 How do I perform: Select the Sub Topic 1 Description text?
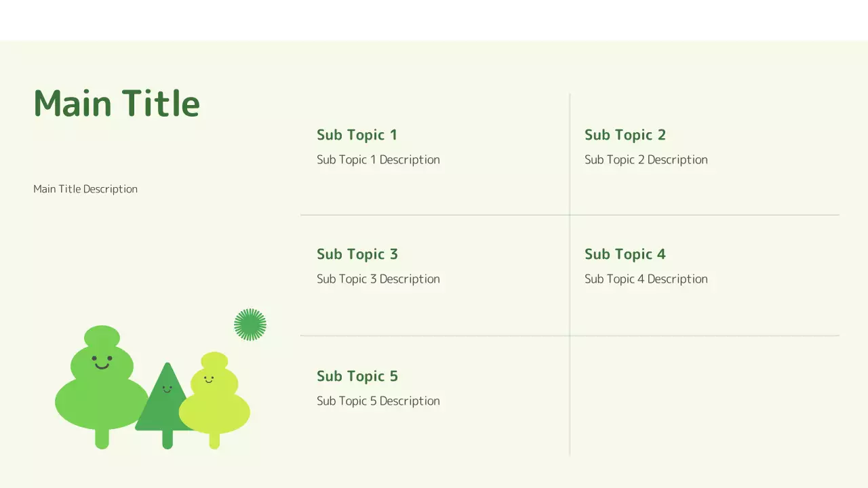pyautogui.click(x=378, y=160)
